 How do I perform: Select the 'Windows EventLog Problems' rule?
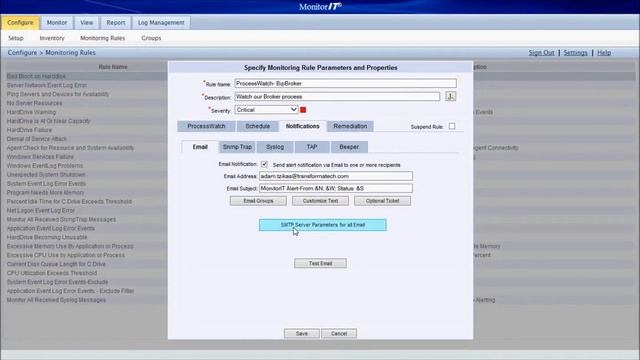pos(44,166)
